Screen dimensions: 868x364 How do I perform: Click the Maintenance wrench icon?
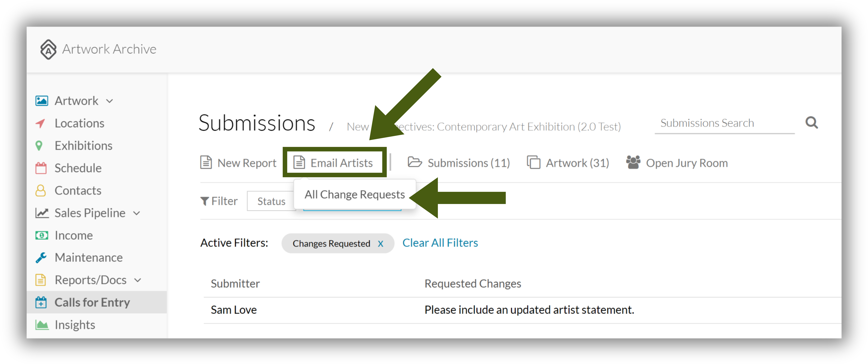pos(41,257)
